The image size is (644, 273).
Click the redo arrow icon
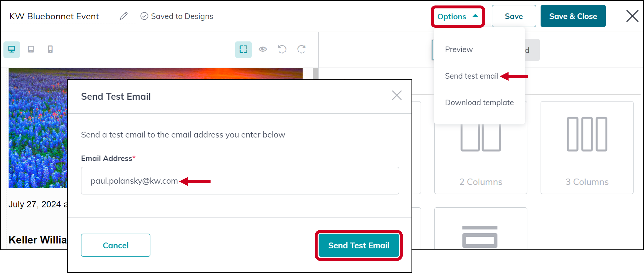point(302,50)
